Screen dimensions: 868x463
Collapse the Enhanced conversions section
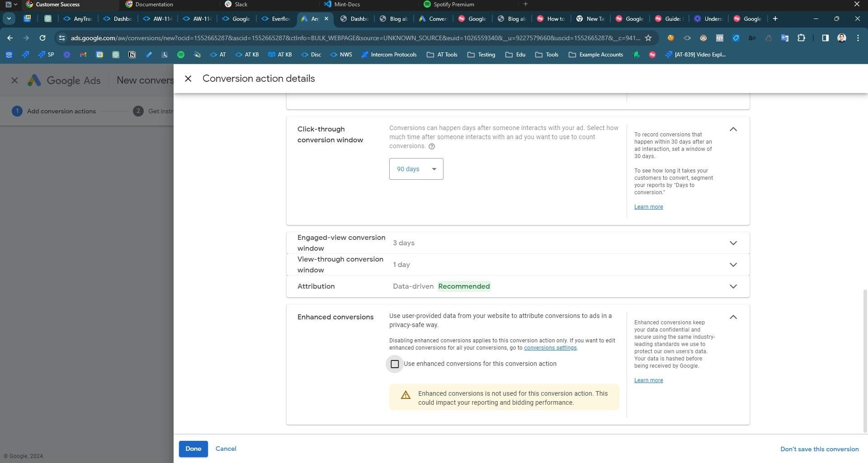(733, 317)
